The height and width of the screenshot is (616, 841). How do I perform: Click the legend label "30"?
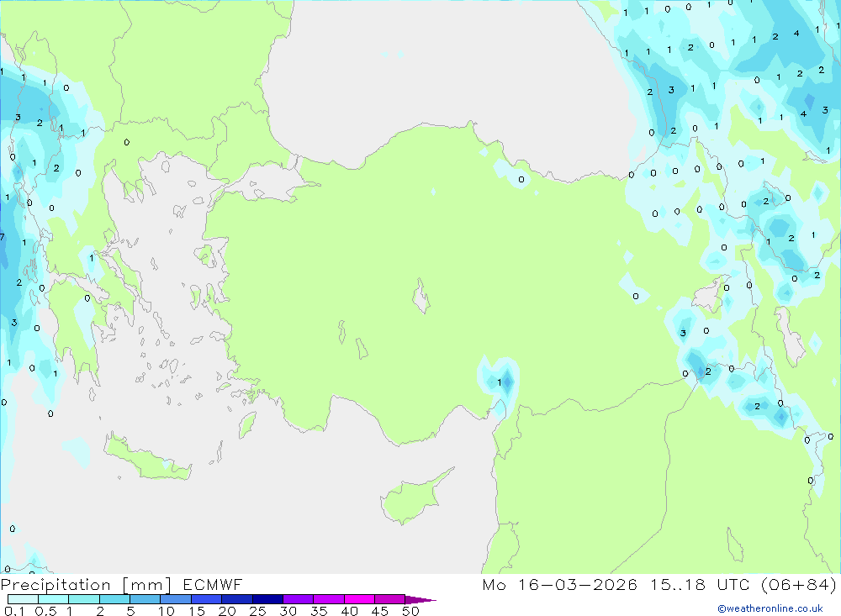(288, 611)
